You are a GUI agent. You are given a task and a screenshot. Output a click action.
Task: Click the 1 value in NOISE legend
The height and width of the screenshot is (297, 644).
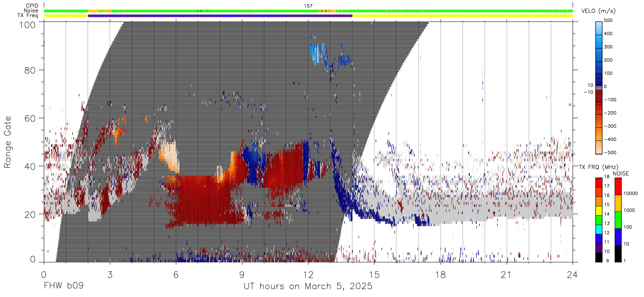pyautogui.click(x=624, y=260)
